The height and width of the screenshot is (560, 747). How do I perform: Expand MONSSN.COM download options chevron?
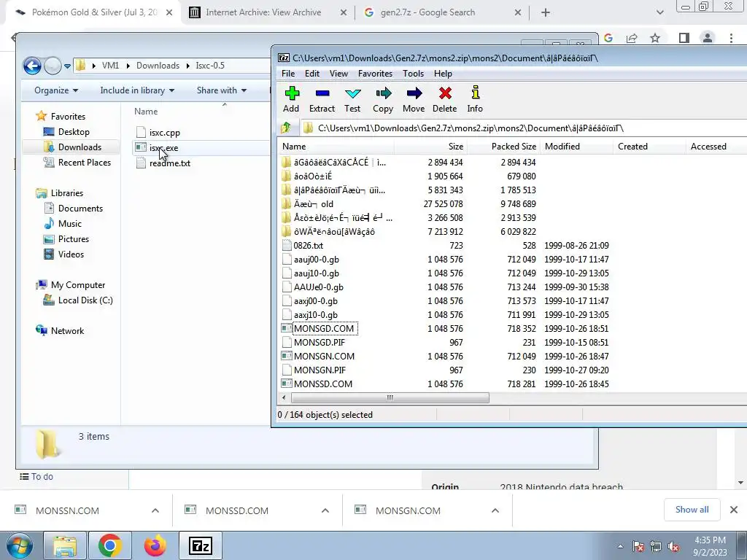pos(155,510)
